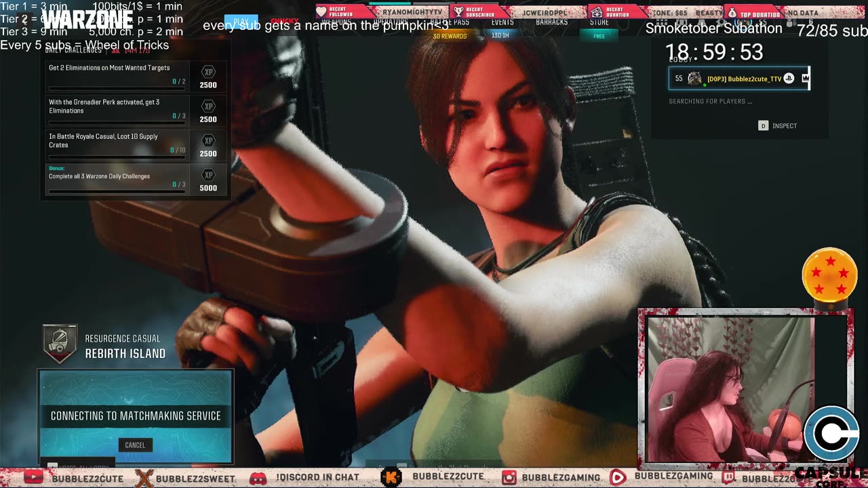868x488 pixels.
Task: Click the crown party leader icon
Action: tap(806, 79)
